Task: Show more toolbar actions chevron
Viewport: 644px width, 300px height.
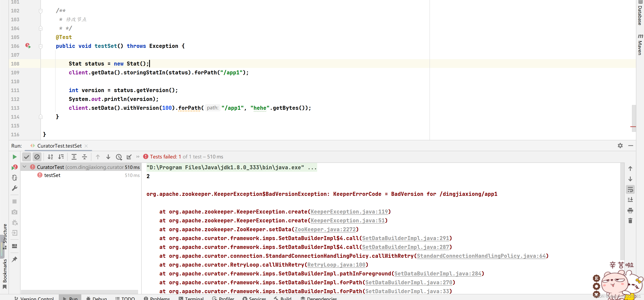Action: click(138, 157)
